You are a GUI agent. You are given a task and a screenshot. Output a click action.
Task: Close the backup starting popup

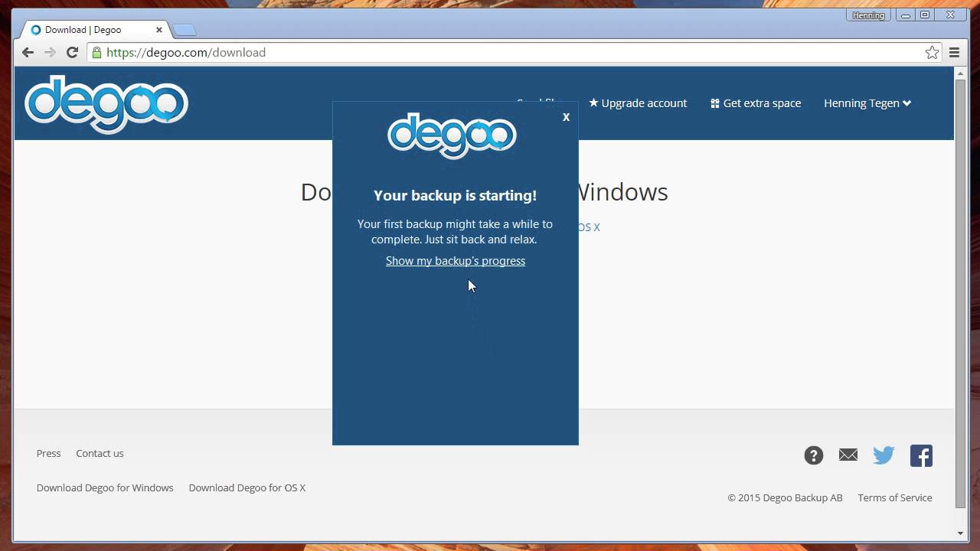pyautogui.click(x=566, y=117)
